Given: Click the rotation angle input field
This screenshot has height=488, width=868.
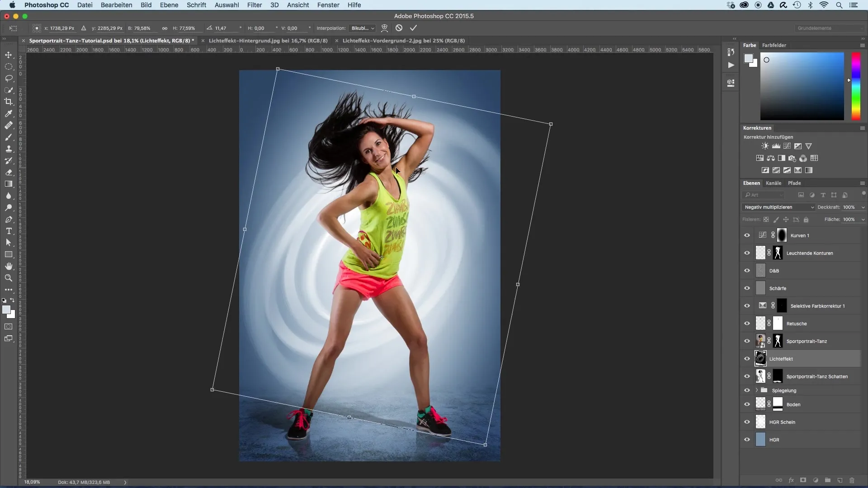Looking at the screenshot, I should point(226,28).
